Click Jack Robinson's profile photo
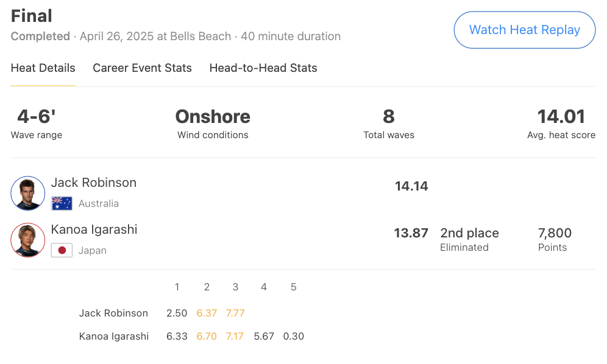The height and width of the screenshot is (364, 607). [28, 193]
